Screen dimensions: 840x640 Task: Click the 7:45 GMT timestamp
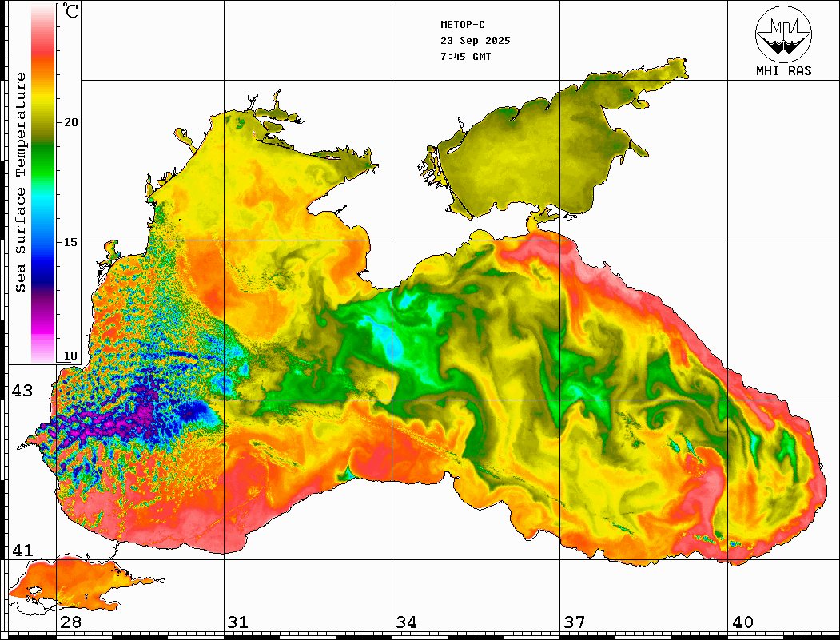tap(465, 57)
